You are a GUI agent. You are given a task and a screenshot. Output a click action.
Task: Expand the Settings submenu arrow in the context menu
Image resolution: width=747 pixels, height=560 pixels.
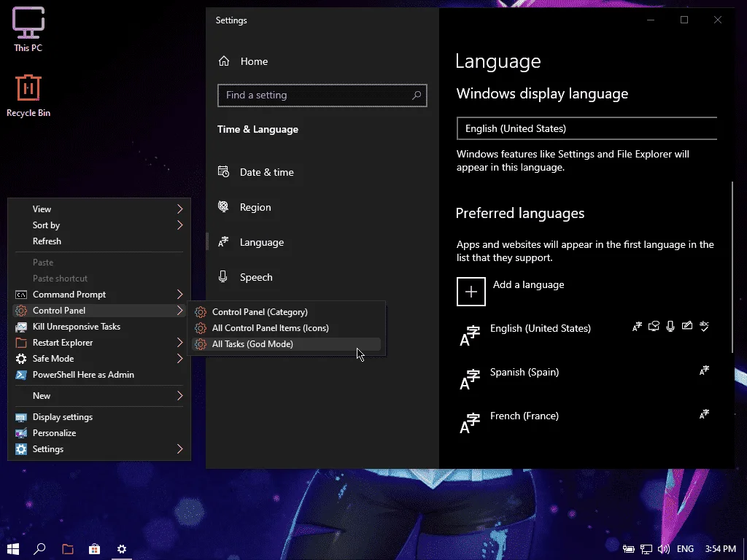[179, 449]
